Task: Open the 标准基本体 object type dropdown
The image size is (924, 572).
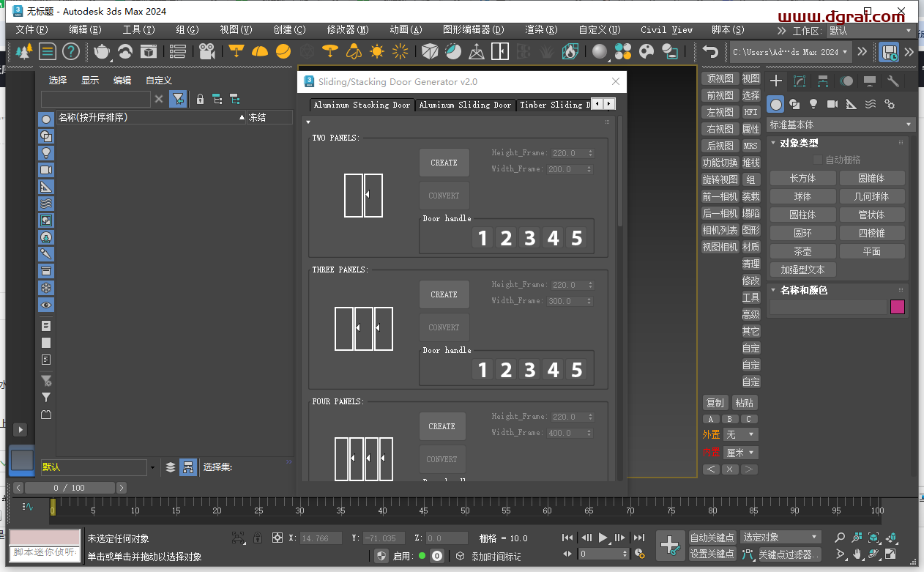Action: point(841,125)
